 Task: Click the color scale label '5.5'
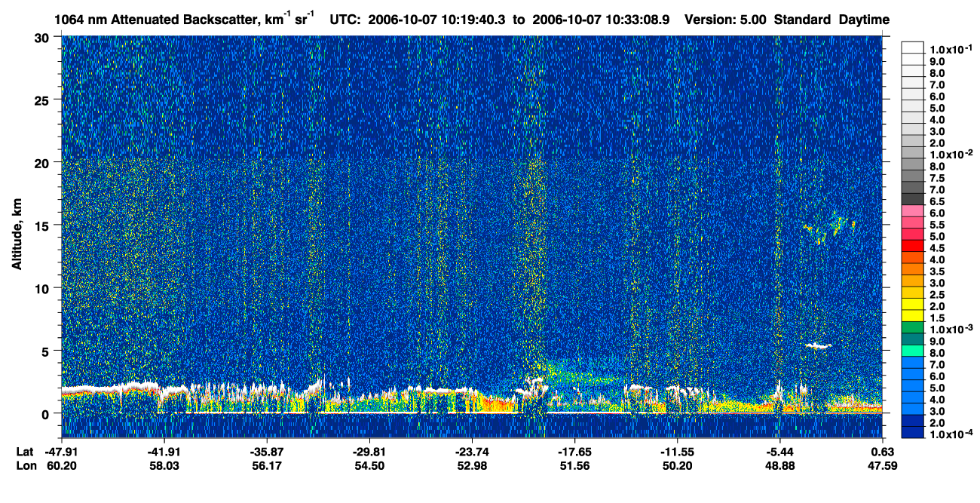tap(937, 225)
